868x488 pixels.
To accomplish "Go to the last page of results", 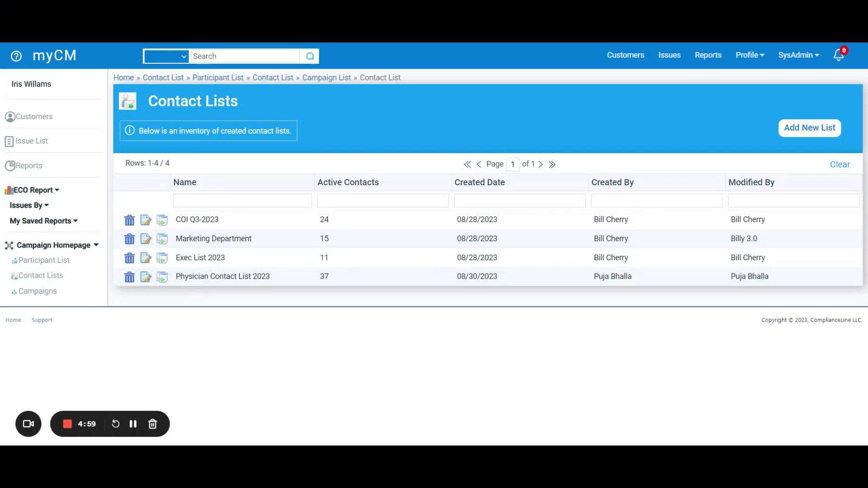I will (552, 164).
